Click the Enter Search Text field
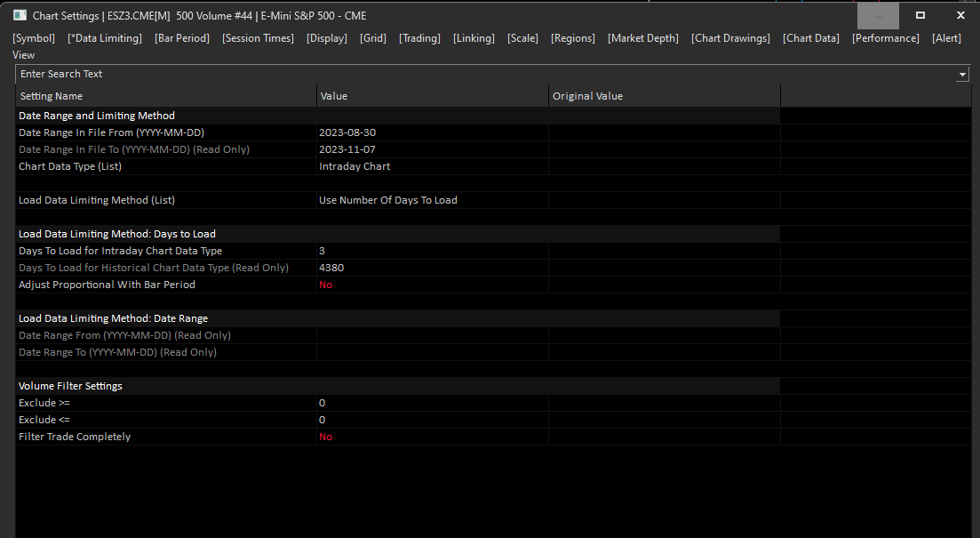The image size is (980, 538). (486, 74)
